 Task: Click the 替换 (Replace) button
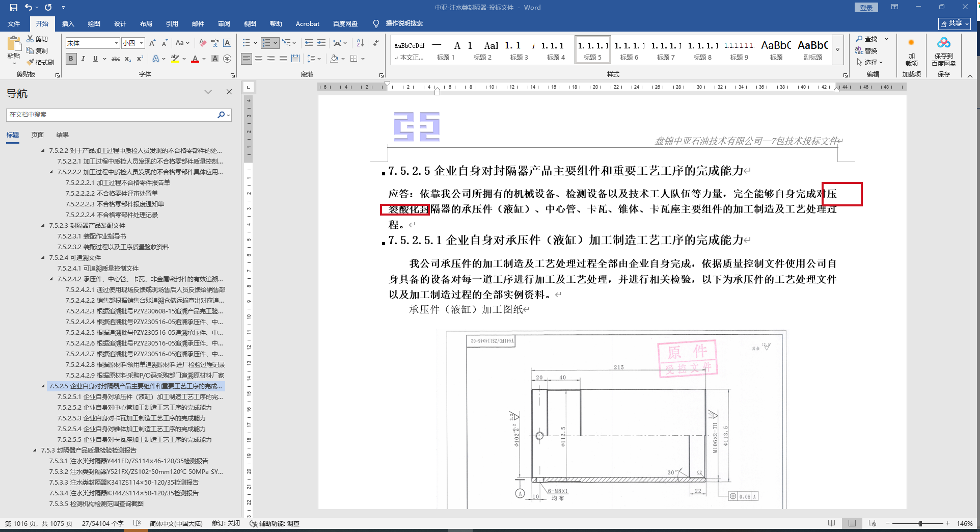coord(866,50)
